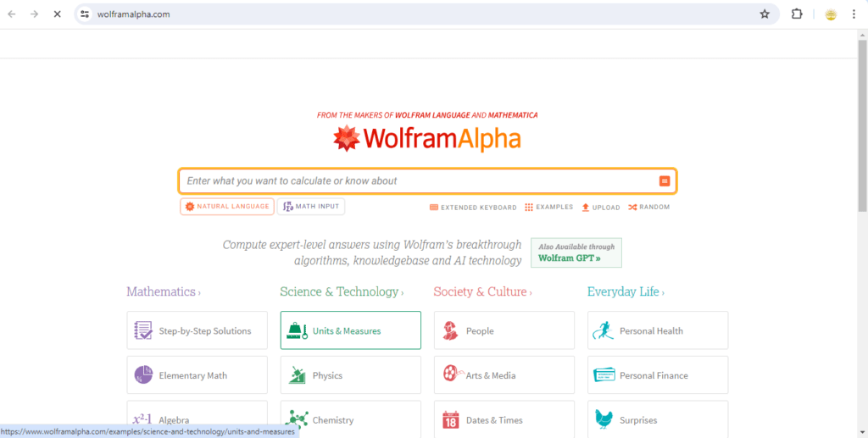Screen dimensions: 868x438
Task: Open the Units & Measures text label
Action: [347, 331]
